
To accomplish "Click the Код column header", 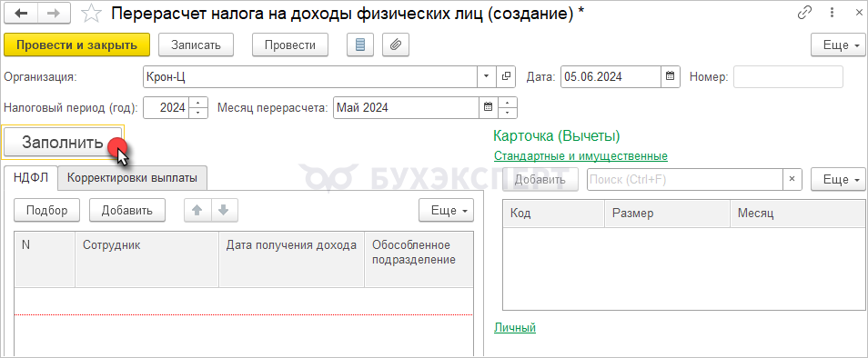I will 553,213.
